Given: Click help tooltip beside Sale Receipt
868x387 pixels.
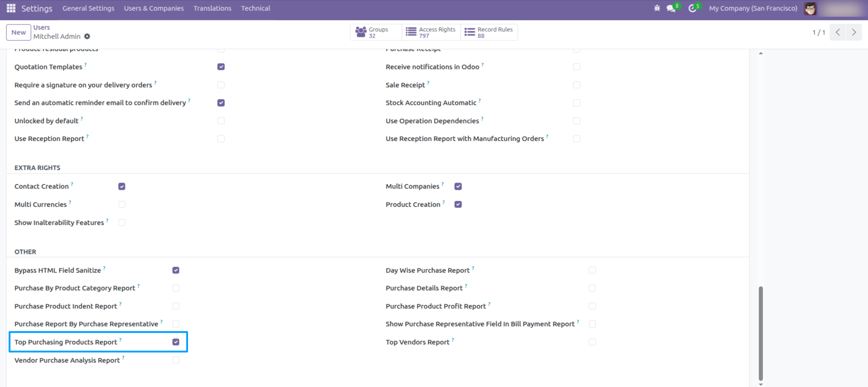Looking at the screenshot, I should (x=428, y=83).
